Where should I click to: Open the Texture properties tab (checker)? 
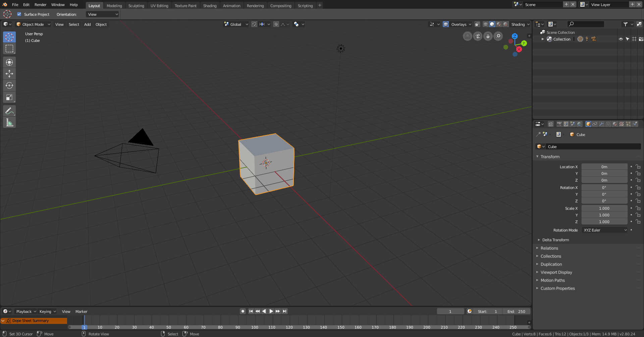click(x=622, y=124)
